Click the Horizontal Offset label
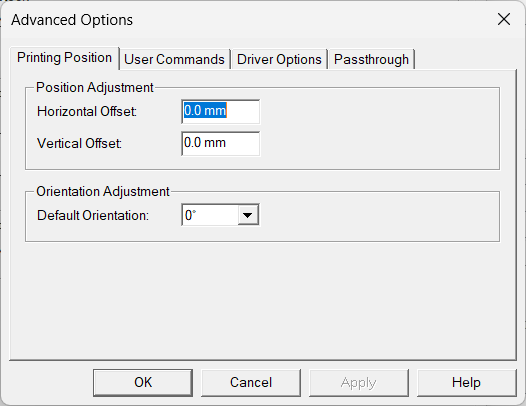The height and width of the screenshot is (406, 526). [87, 111]
